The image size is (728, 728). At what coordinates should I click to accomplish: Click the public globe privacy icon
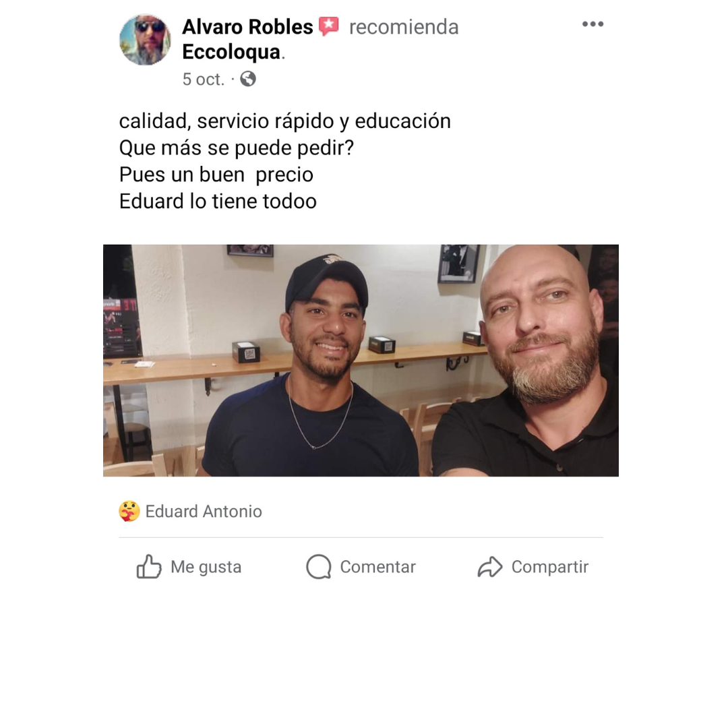[248, 79]
